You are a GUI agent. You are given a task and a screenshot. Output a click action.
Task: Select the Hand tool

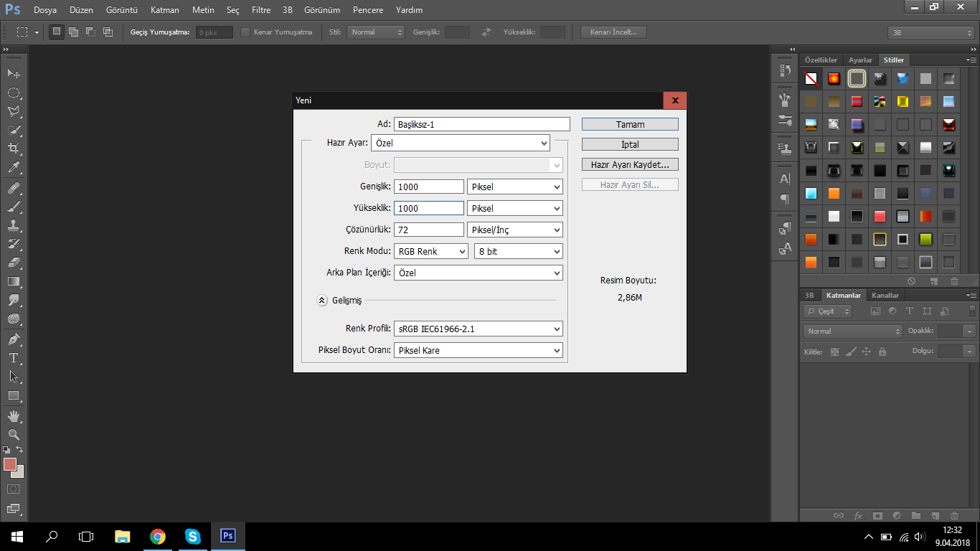(14, 416)
